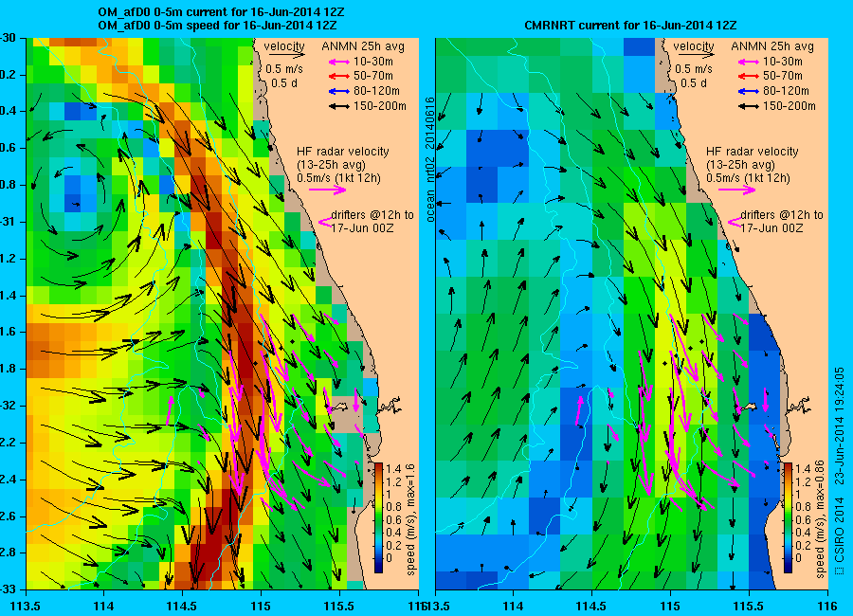Click 'HF radar velocity' text in right panel
This screenshot has width=853, height=616.
(x=753, y=152)
